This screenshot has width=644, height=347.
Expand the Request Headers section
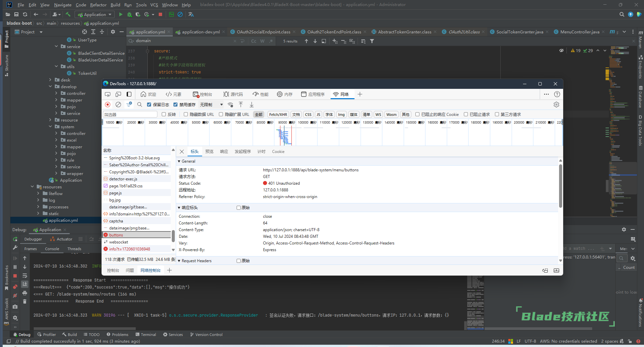tap(179, 261)
